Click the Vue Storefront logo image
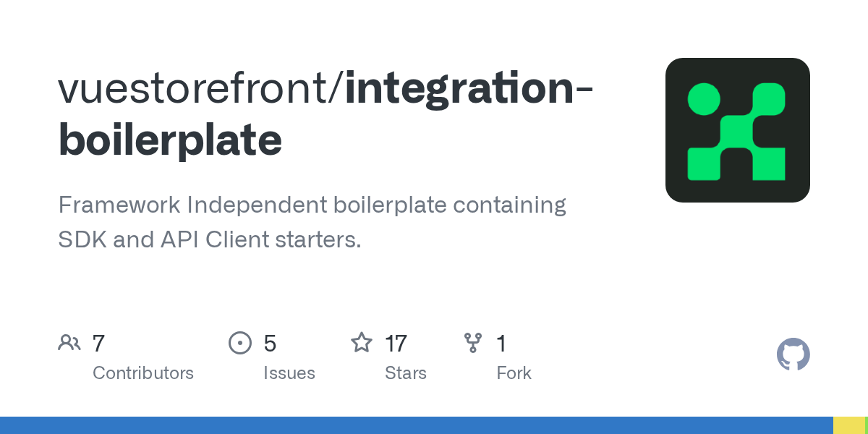Screen dimensions: 868x434 (x=737, y=130)
